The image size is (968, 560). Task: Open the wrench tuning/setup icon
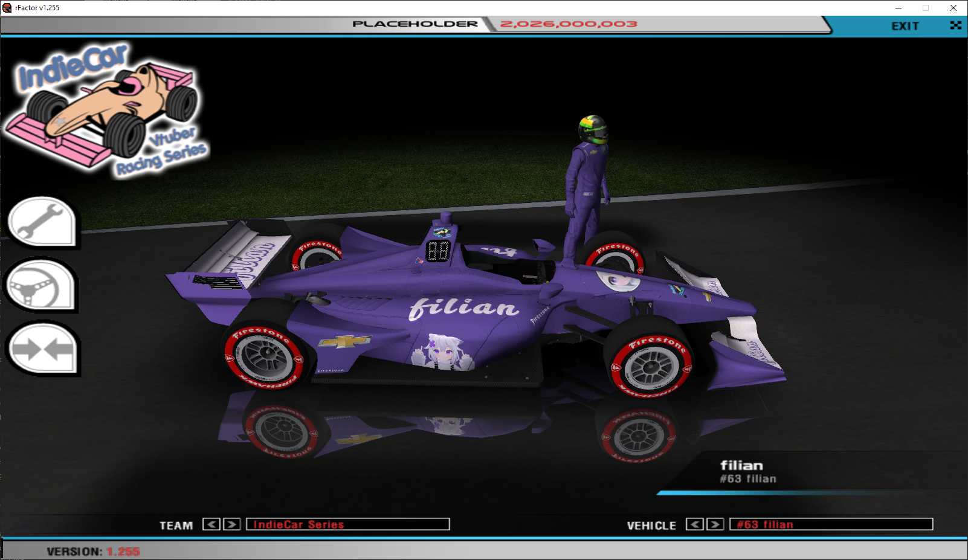click(42, 222)
